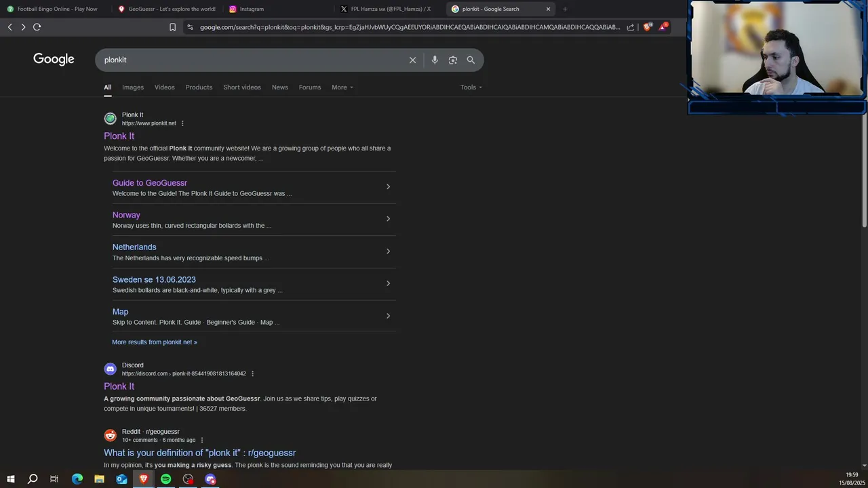868x488 pixels.
Task: Open the Windows Start menu
Action: (x=10, y=479)
